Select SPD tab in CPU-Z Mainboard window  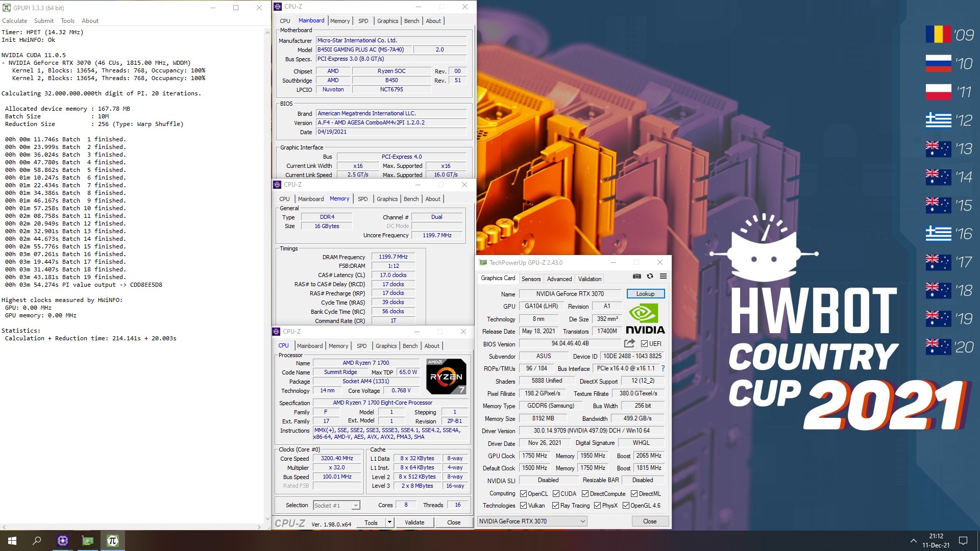coord(363,21)
